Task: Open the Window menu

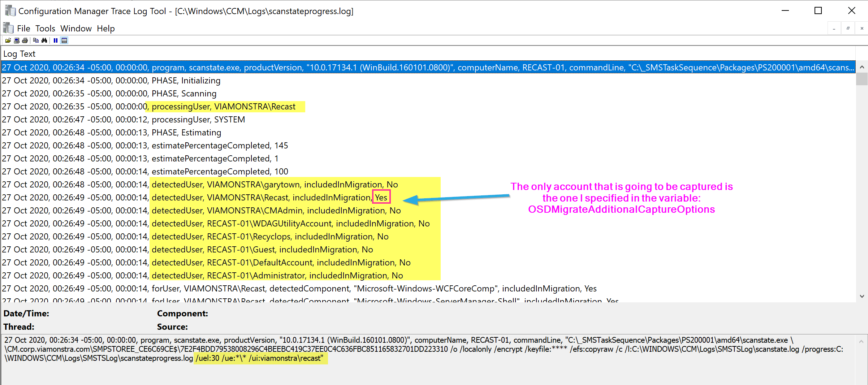Action: 76,29
